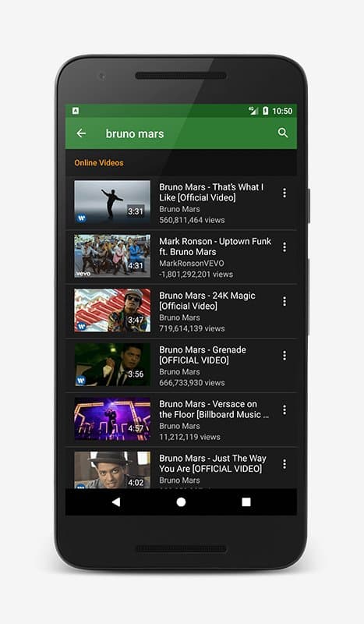Tap the 10:50 clock in status bar
The height and width of the screenshot is (624, 364).
[282, 111]
